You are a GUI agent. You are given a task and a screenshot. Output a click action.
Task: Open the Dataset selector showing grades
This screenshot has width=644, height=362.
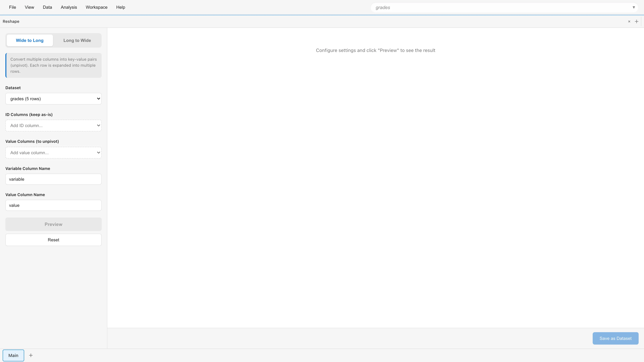click(x=53, y=99)
